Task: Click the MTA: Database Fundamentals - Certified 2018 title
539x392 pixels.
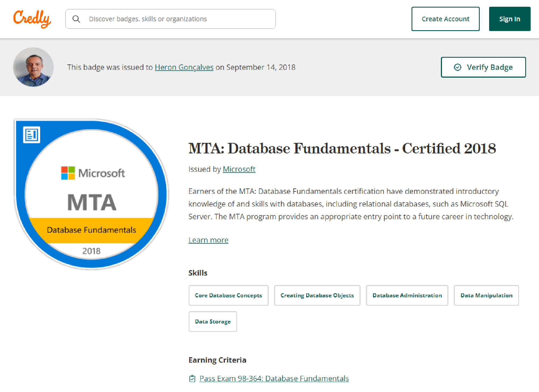Action: coord(342,148)
